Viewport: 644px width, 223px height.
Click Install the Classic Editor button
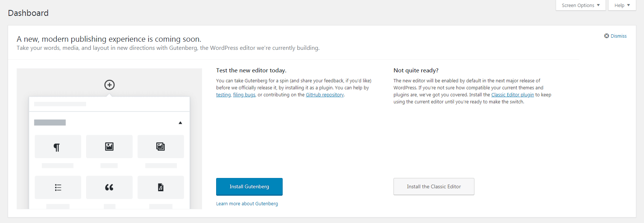[x=434, y=187]
